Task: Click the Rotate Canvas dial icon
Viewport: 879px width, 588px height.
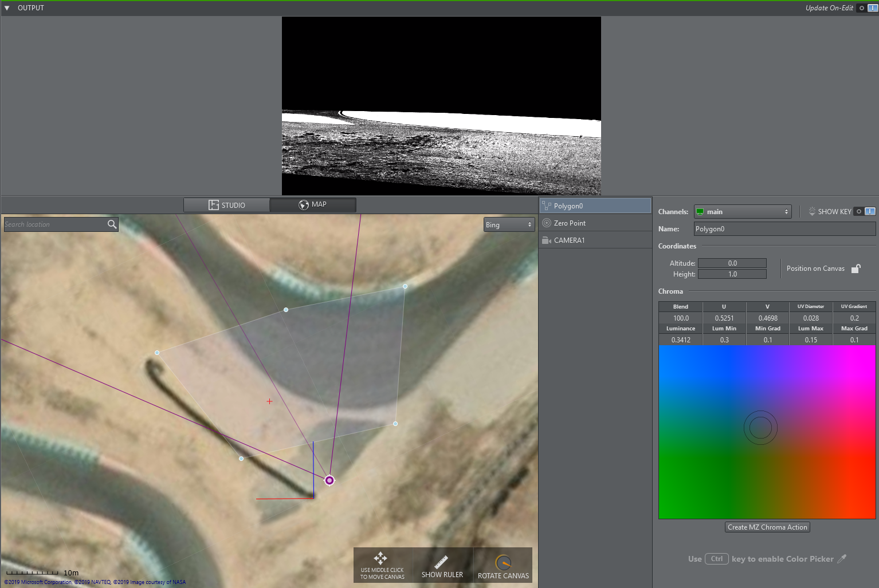Action: 503,563
